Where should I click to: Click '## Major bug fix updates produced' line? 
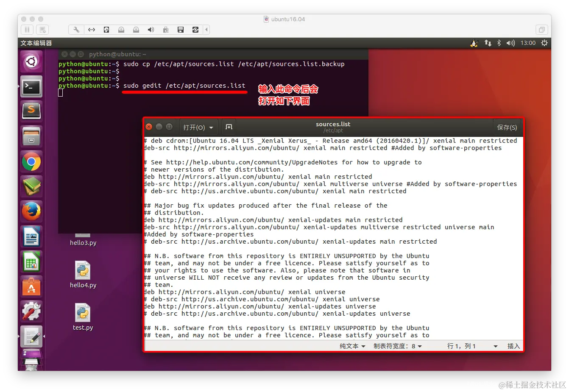coord(265,206)
